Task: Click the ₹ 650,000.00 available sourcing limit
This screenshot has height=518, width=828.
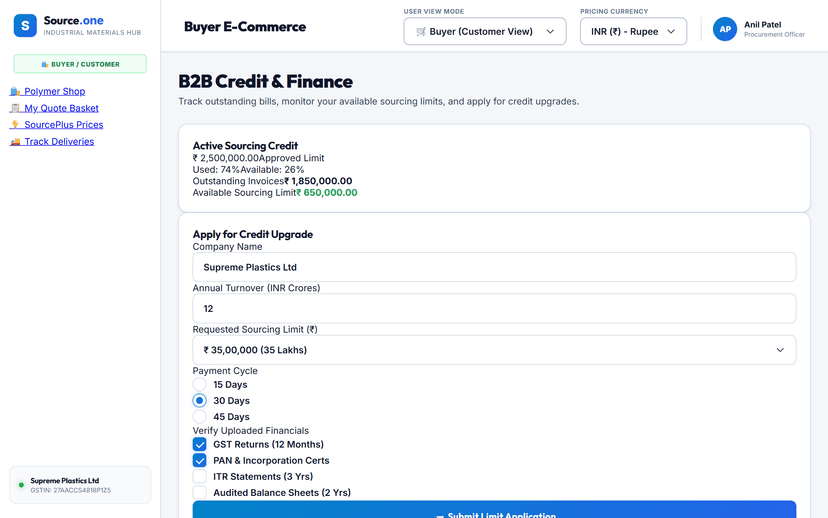Action: coord(327,193)
